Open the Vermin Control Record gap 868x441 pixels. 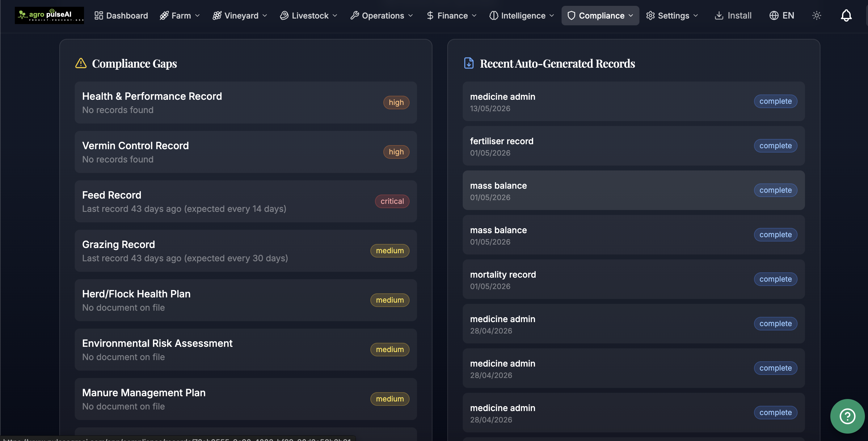(246, 152)
